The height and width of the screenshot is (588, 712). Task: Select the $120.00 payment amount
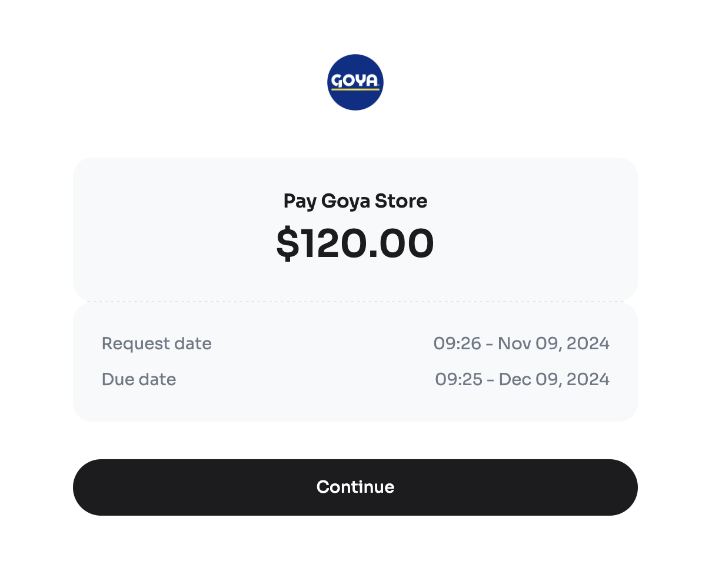click(355, 244)
